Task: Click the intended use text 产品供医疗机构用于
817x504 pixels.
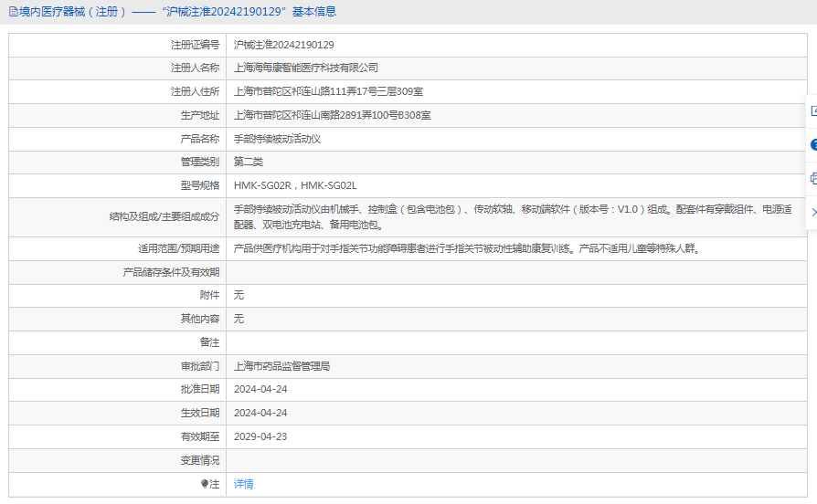Action: click(466, 249)
